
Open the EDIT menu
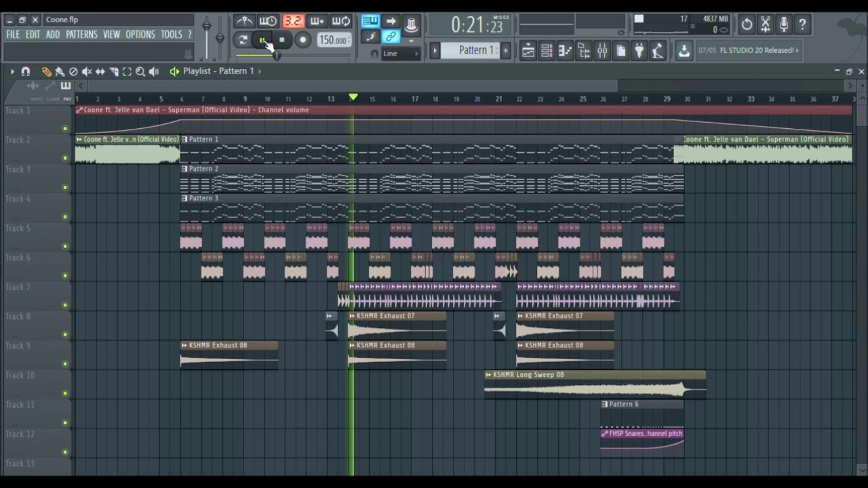tap(33, 35)
